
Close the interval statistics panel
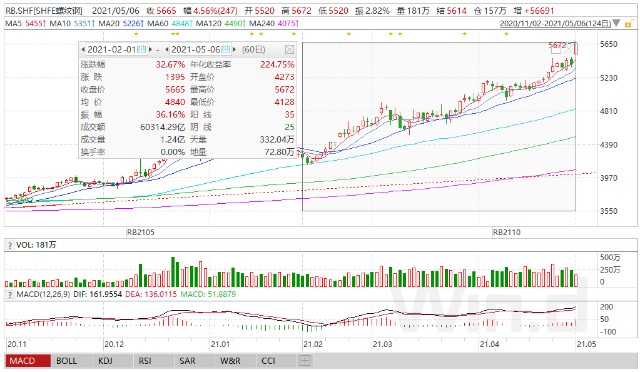point(289,50)
